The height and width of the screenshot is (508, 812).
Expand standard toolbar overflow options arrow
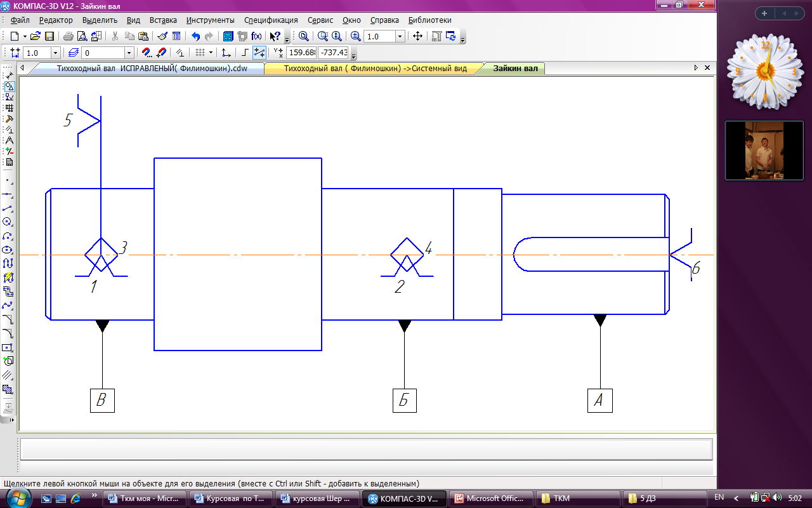[x=287, y=39]
